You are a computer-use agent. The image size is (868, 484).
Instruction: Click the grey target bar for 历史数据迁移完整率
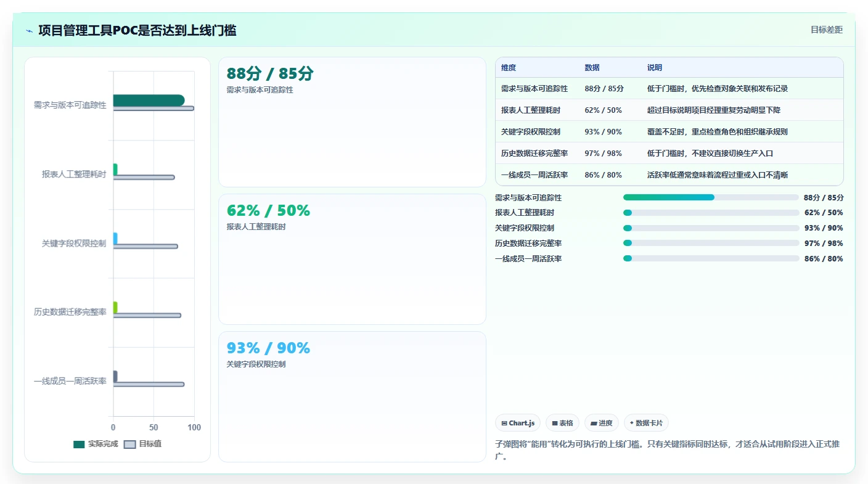tap(147, 315)
